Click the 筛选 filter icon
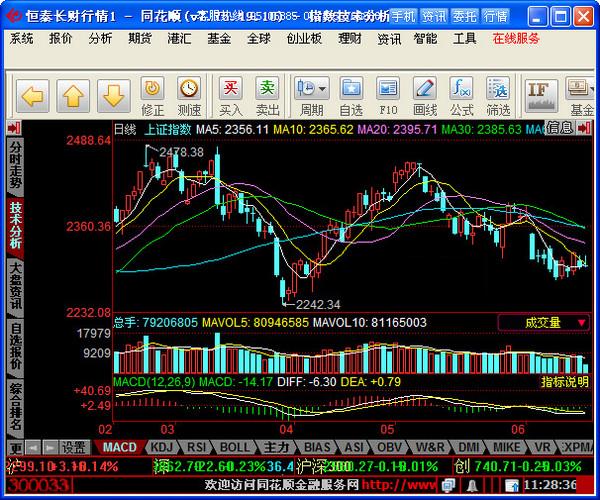Screen dimensions: 600x500 pyautogui.click(x=498, y=89)
